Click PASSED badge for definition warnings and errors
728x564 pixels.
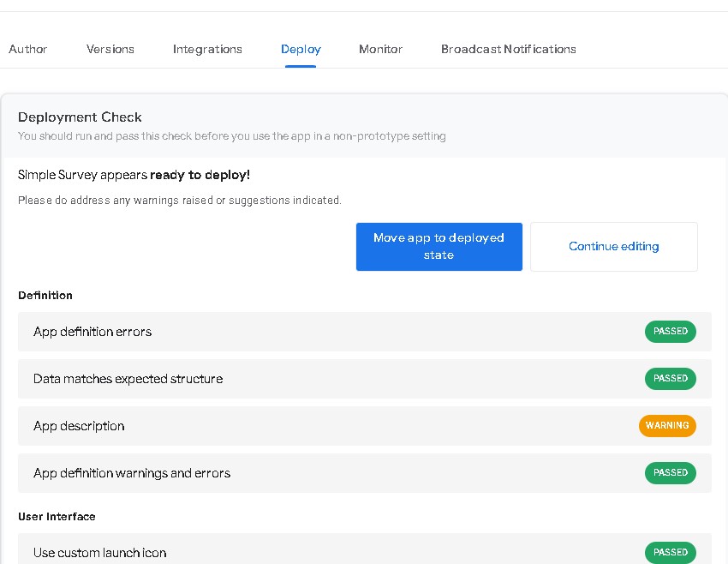pos(670,472)
